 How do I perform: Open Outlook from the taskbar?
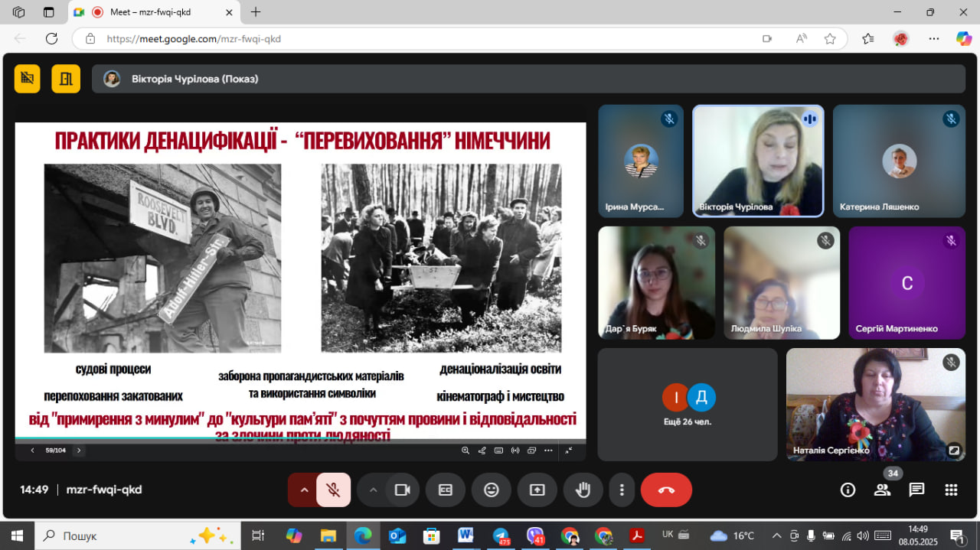coord(397,535)
